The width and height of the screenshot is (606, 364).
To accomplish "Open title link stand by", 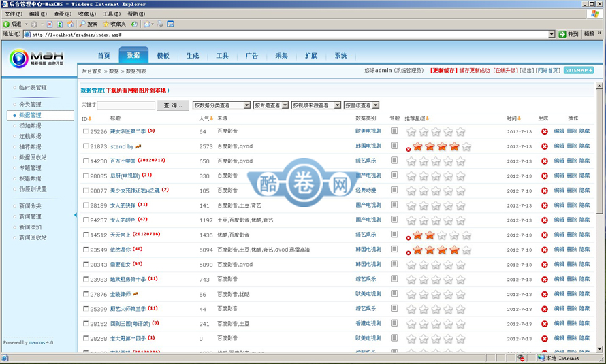I will pyautogui.click(x=122, y=146).
